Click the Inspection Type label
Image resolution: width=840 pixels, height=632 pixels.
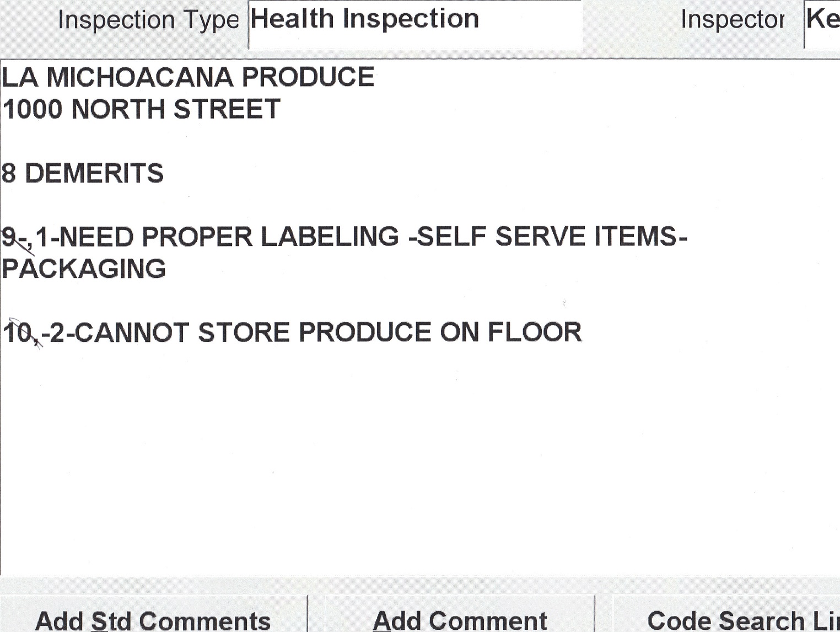(148, 21)
